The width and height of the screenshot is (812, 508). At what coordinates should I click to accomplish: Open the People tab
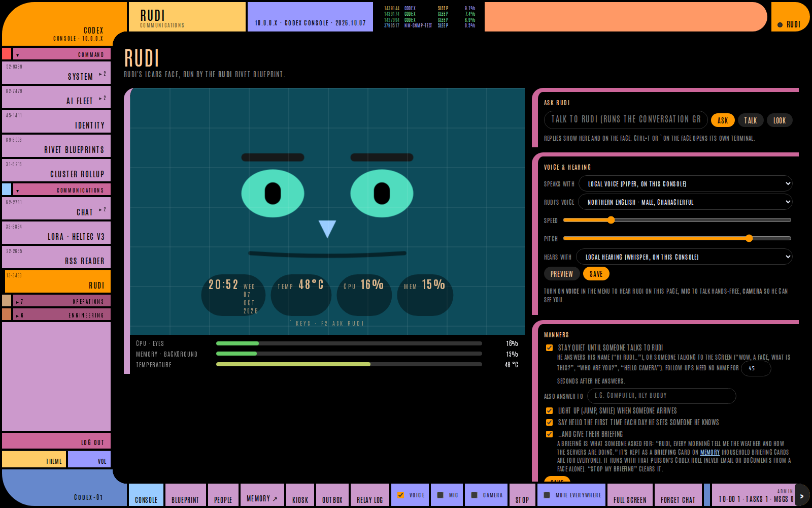point(223,495)
